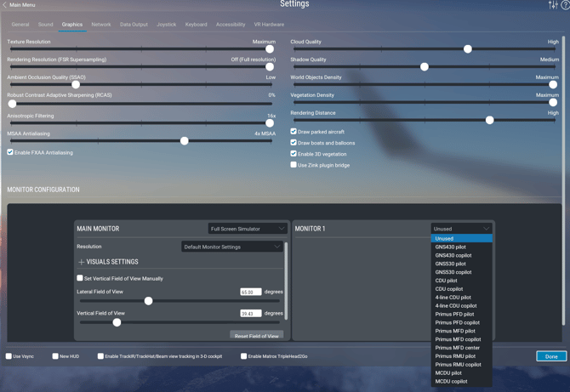Open the Data Output tab
570x392 pixels.
(134, 25)
